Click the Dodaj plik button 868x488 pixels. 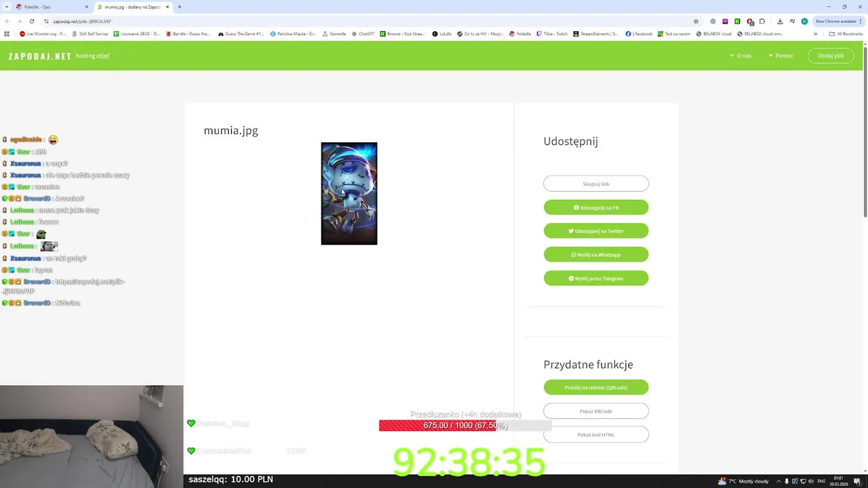click(831, 56)
